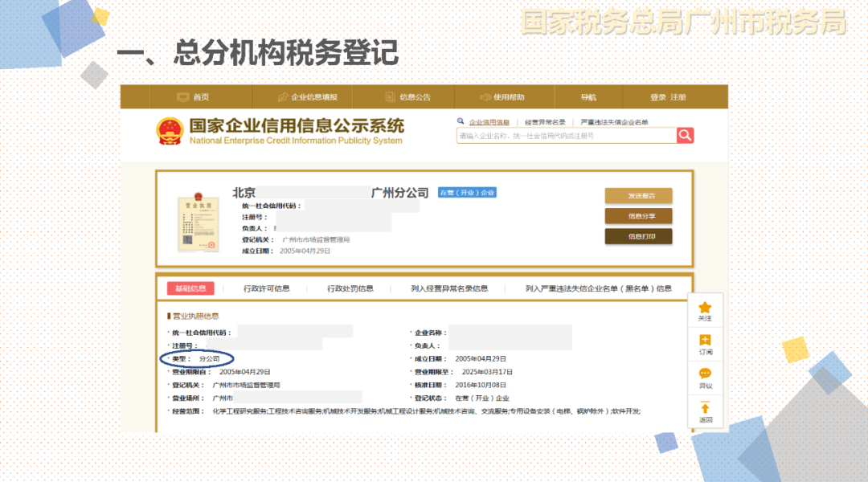
Task: Click the 登记机关 广州市市场监督管理局 in the license details
Action: (247, 385)
